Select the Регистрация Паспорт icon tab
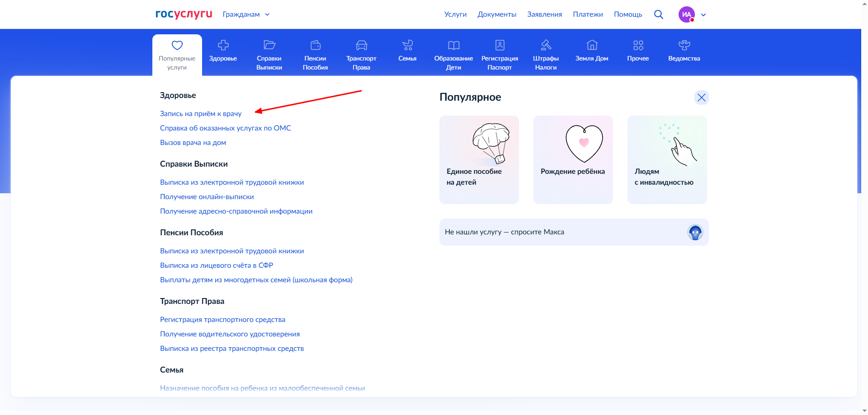The height and width of the screenshot is (415, 868). 500,55
